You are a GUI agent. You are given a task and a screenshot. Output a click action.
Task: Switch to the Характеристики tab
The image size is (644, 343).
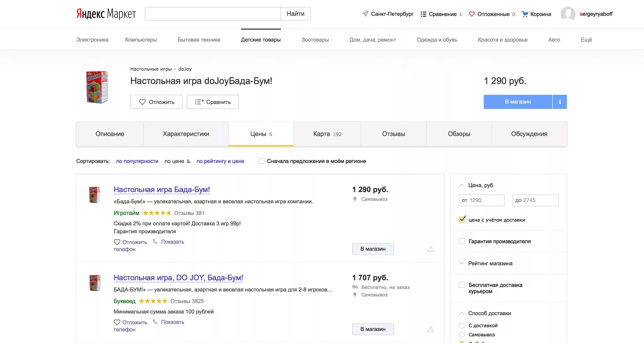(x=186, y=134)
